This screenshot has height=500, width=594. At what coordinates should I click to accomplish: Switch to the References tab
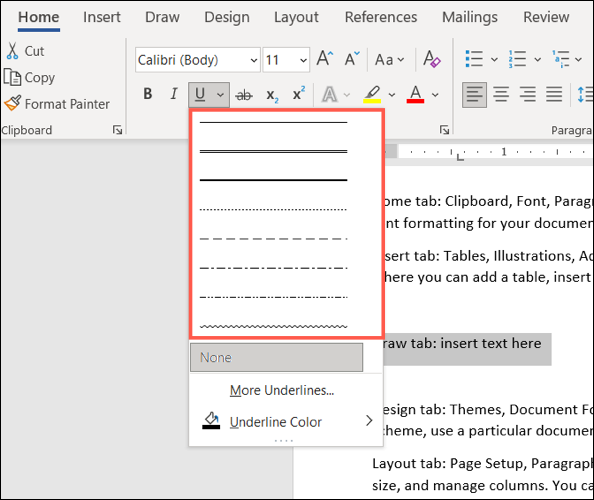click(x=381, y=17)
